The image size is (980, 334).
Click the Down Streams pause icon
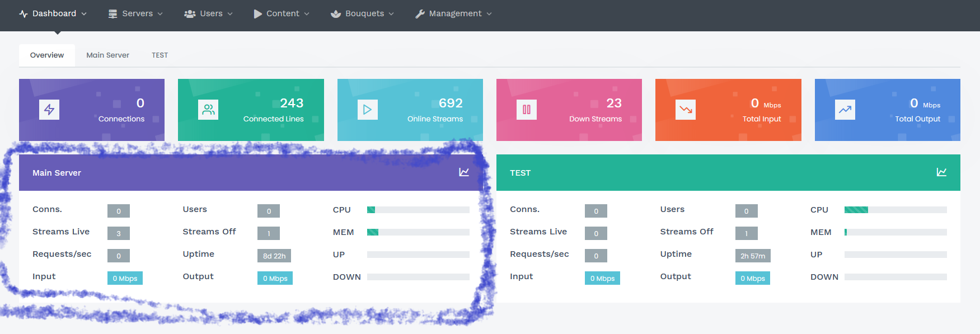pyautogui.click(x=526, y=110)
